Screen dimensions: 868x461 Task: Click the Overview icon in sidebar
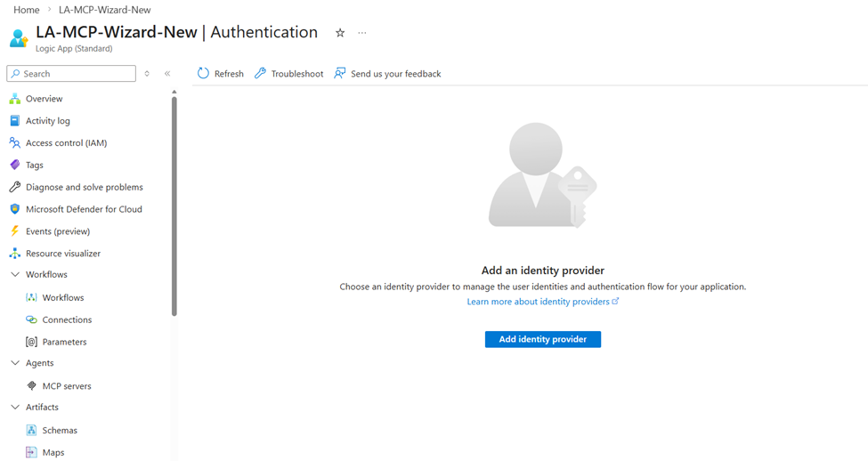(15, 99)
